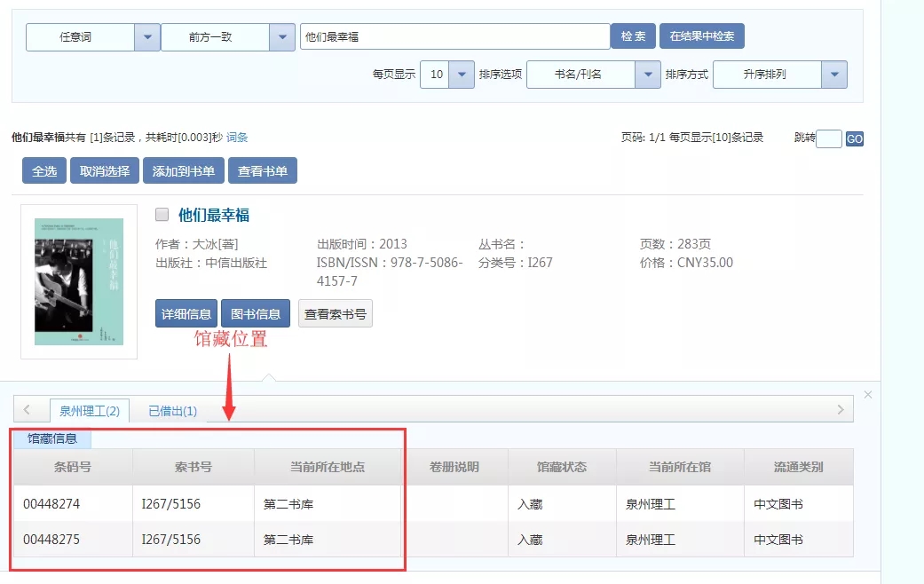Screen dimensions: 924x584
Task: Click 添加到书单 button
Action: tap(183, 171)
